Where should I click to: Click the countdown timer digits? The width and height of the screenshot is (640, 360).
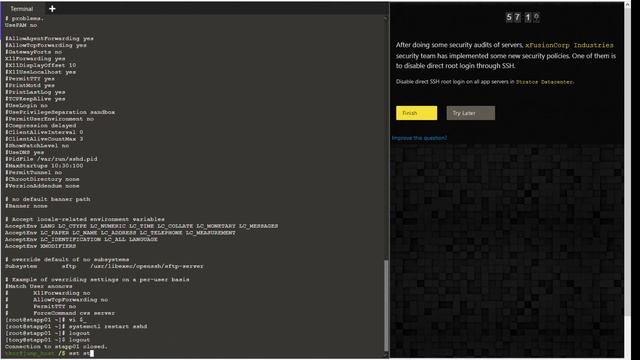tap(522, 17)
